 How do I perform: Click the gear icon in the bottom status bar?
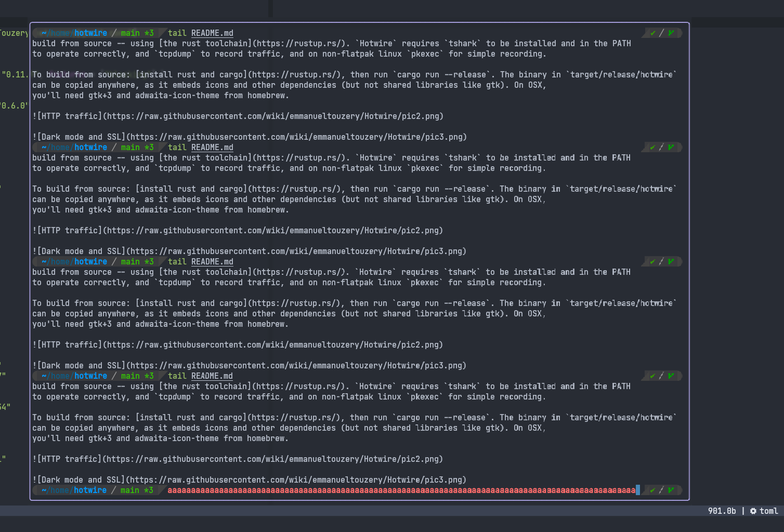pyautogui.click(x=753, y=511)
